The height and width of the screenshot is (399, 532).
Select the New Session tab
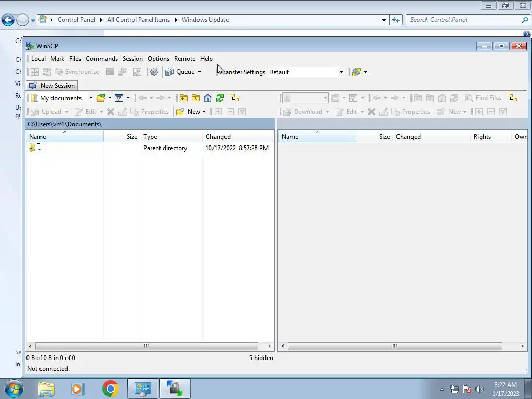pyautogui.click(x=52, y=86)
